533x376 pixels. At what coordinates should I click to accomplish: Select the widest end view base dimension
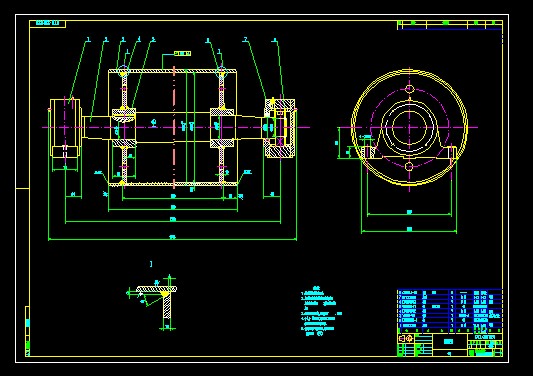click(x=409, y=230)
